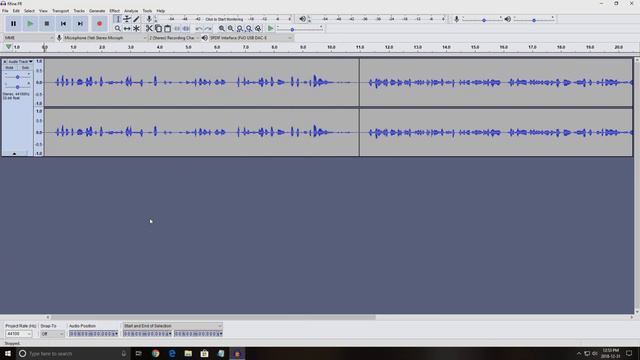Open the Tracks menu
640x360 pixels.
click(x=79, y=11)
